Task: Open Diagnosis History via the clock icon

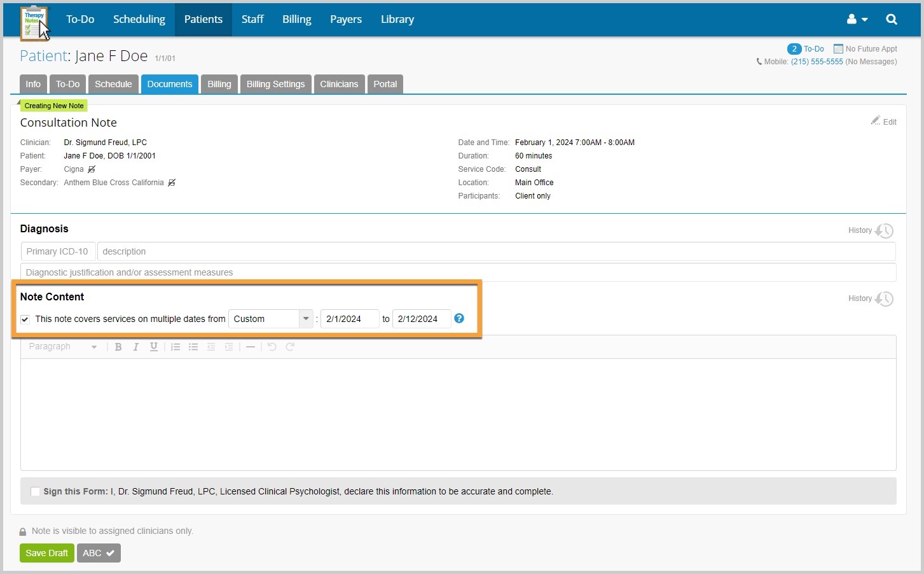Action: coord(885,230)
